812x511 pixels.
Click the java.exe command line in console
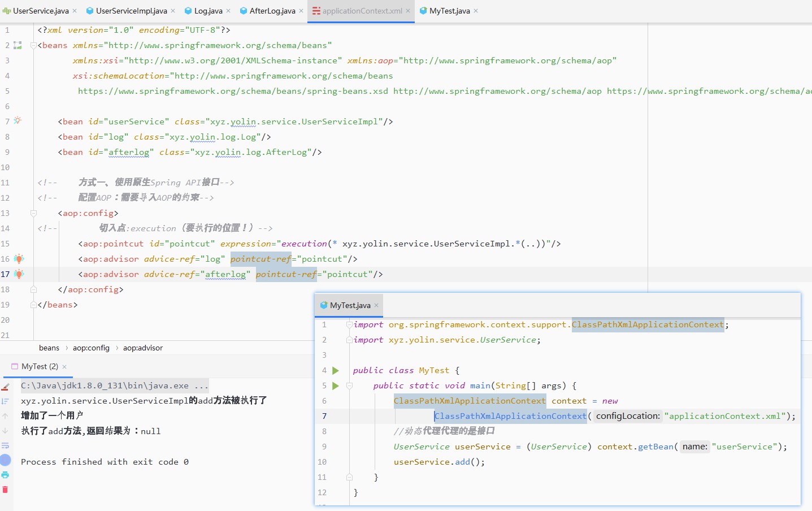[x=115, y=386]
